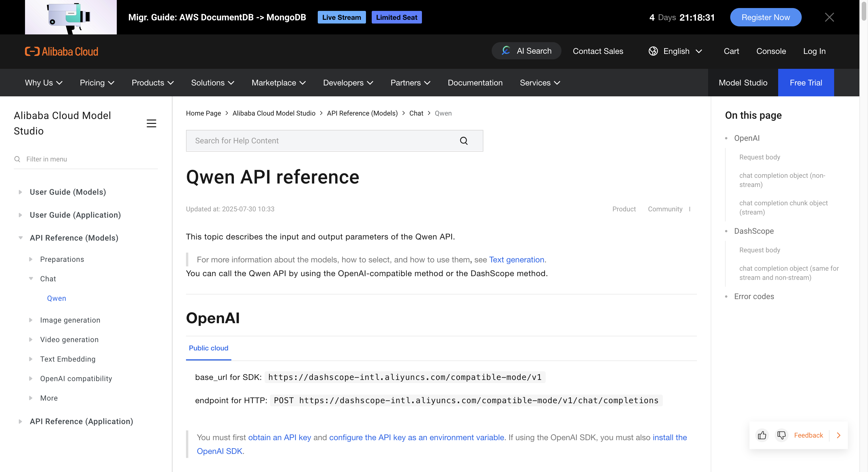Jump to Error codes in On this page
Viewport: 868px width, 472px height.
(x=754, y=296)
